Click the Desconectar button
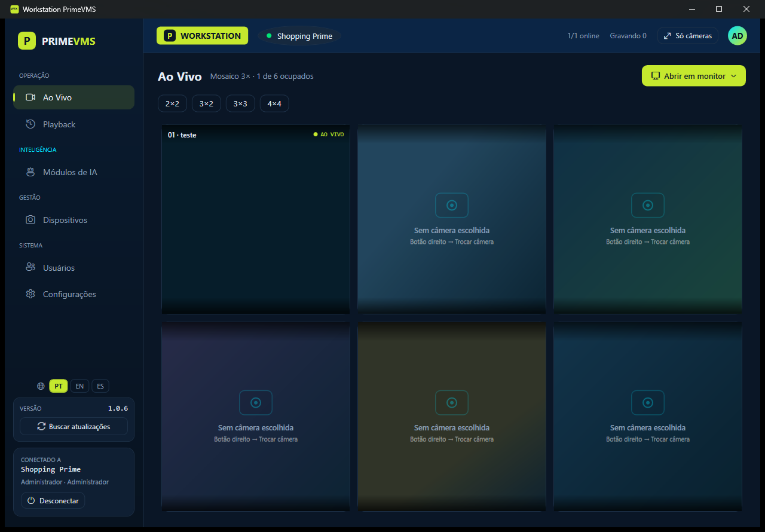Screen dimensions: 765x532 [53, 501]
